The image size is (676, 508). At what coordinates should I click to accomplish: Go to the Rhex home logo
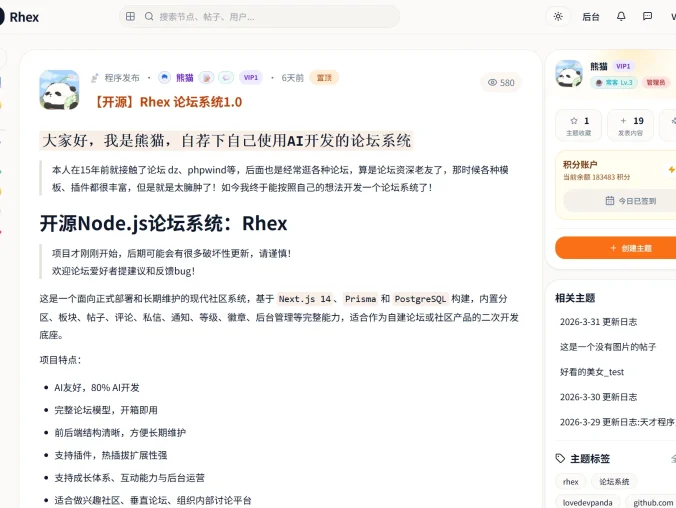pyautogui.click(x=19, y=17)
